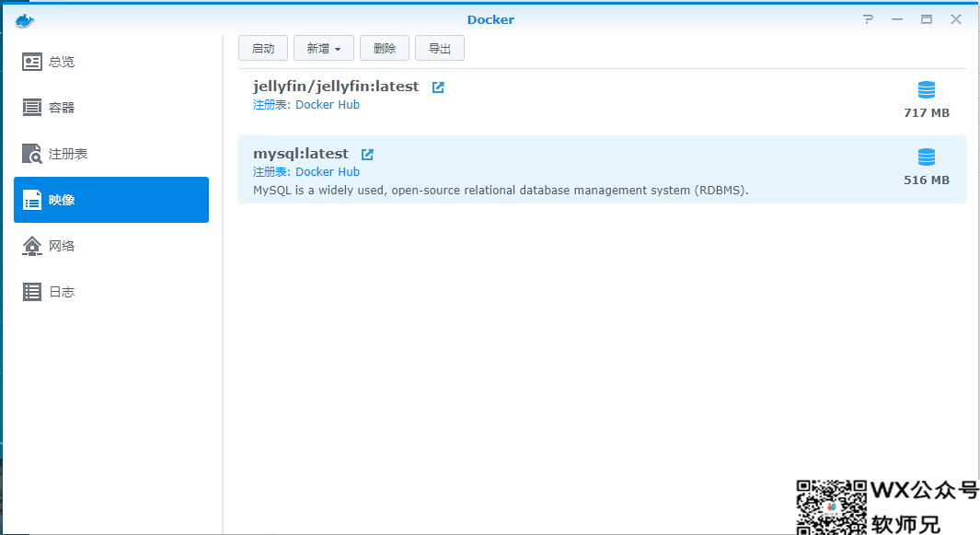The width and height of the screenshot is (980, 535).
Task: Delete the selected image with 删除
Action: pyautogui.click(x=385, y=48)
